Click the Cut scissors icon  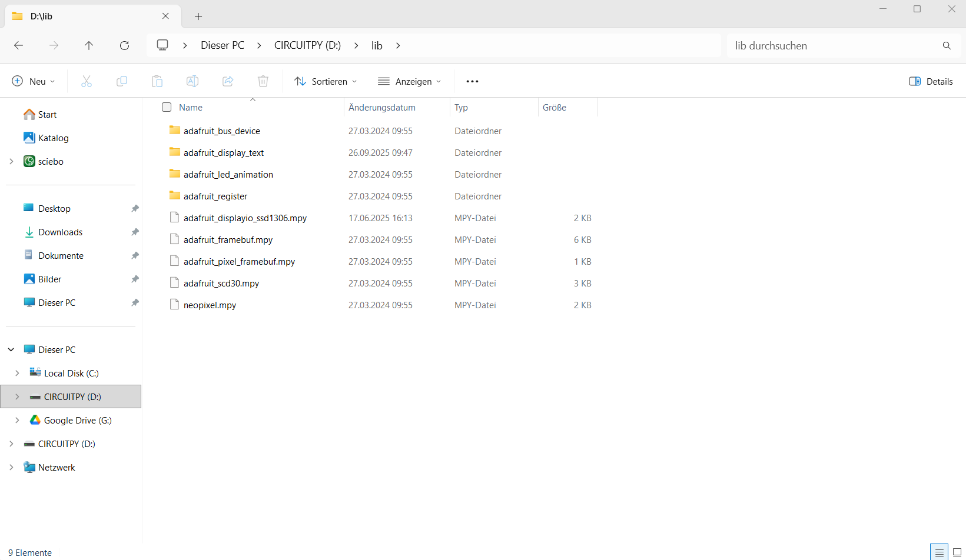click(x=87, y=81)
